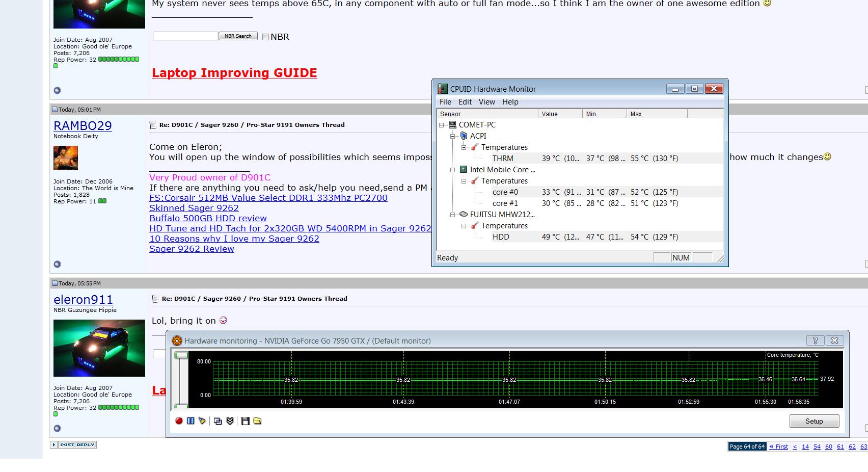Open the HD Tune and HD Tach link
This screenshot has width=868, height=472.
290,228
